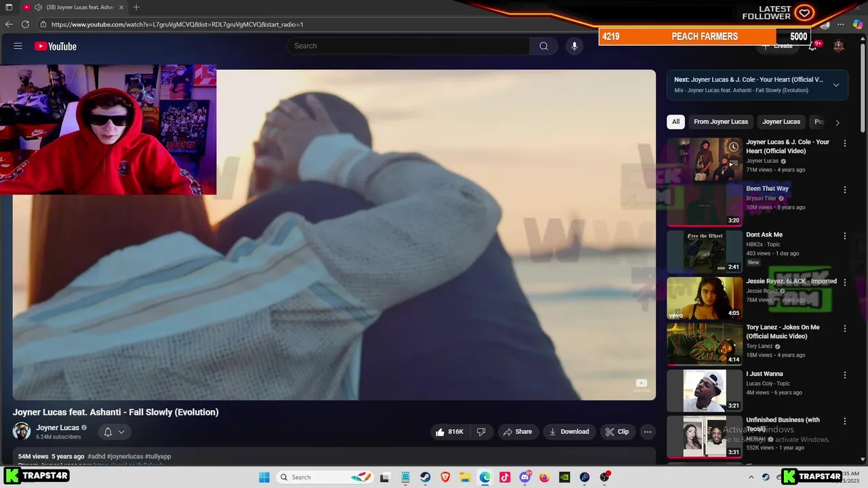This screenshot has height=488, width=868.
Task: Play Dont Ask Me thumbnail
Action: pos(705,252)
